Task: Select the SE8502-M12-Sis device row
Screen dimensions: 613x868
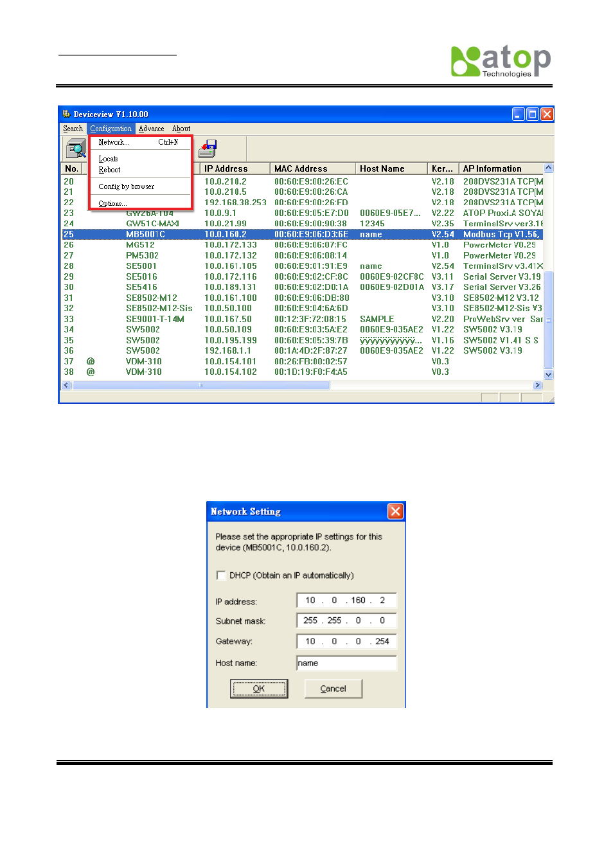Action: click(x=303, y=308)
